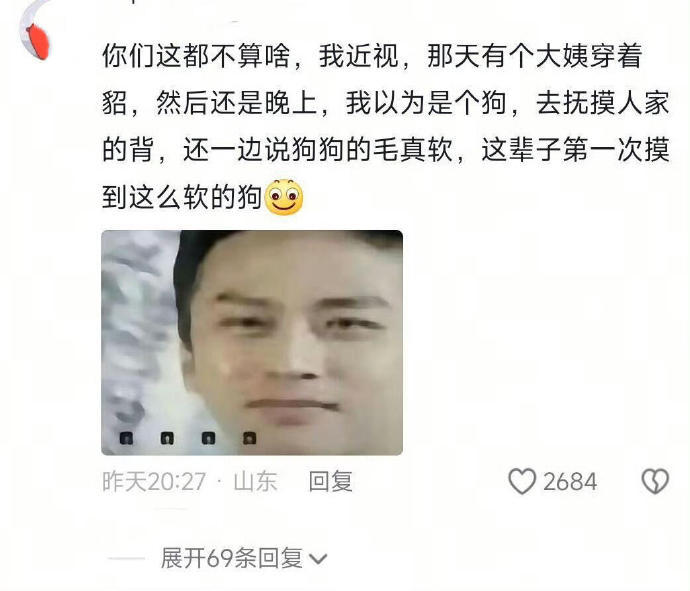Tap the fourth dark icon inside the meme image
Image resolution: width=690 pixels, height=591 pixels.
pyautogui.click(x=250, y=438)
